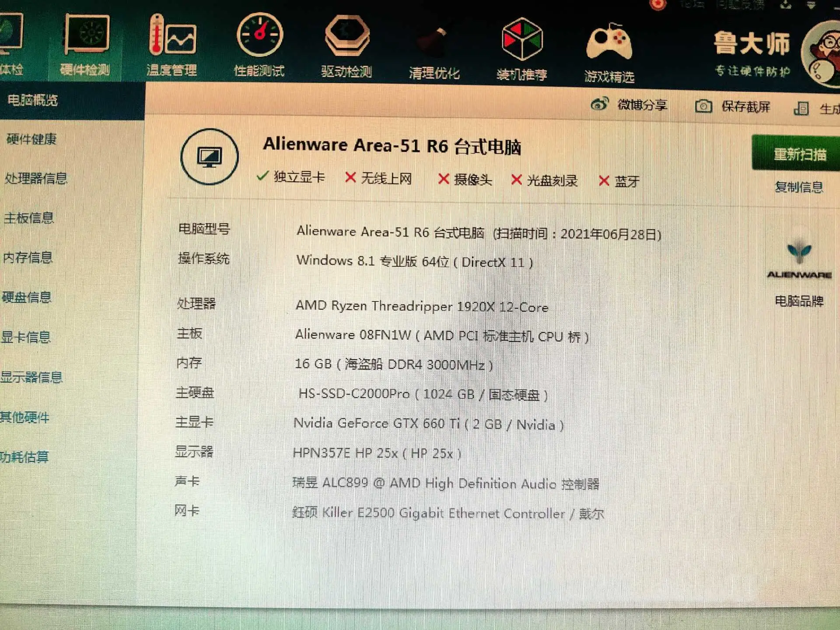Click the round desktop computer icon
The width and height of the screenshot is (840, 630).
point(210,157)
